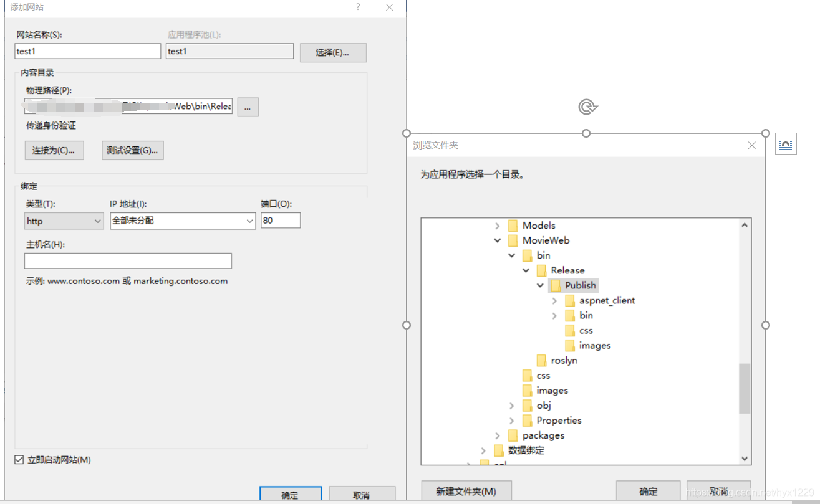Expand the packages folder node

(x=498, y=435)
